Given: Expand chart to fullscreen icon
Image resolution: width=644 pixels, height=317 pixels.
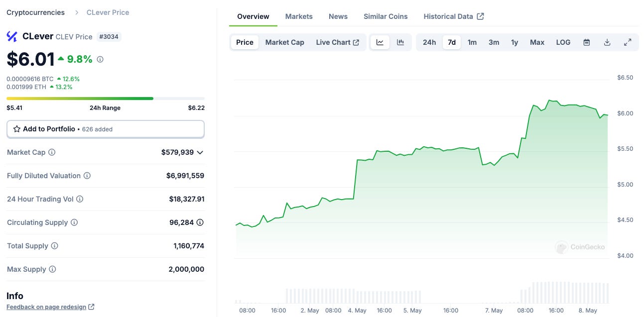Looking at the screenshot, I should [x=628, y=42].
